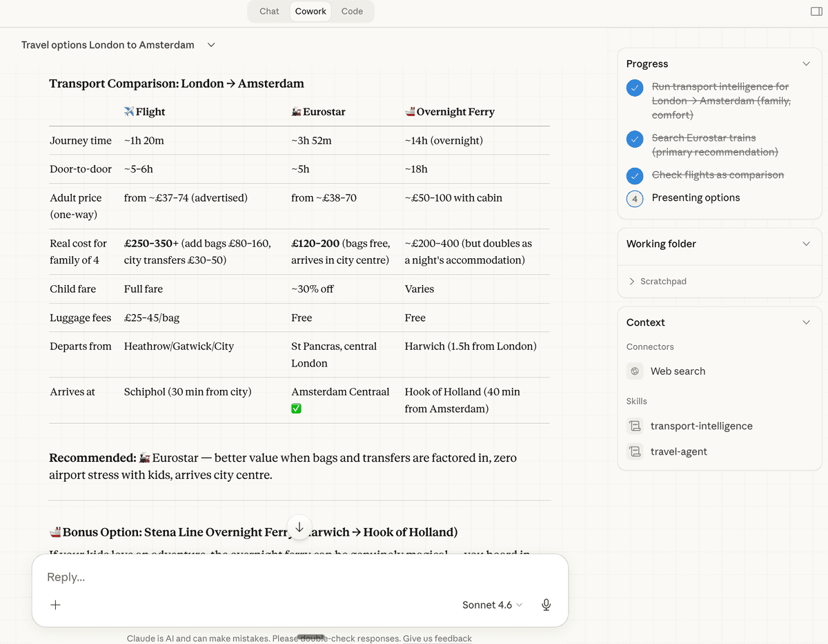Click the scroll-to-bottom arrow button
Viewport: 828px width, 644px height.
click(299, 527)
